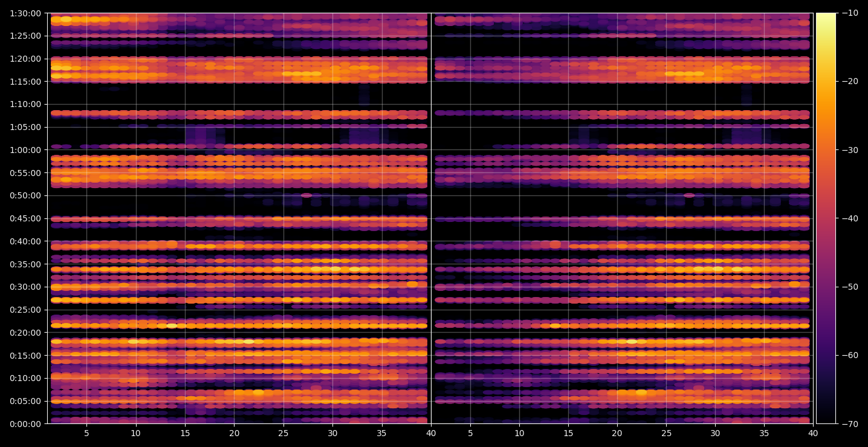Pick the 0:25:00 y-axis tick label
868x447 pixels.
tap(25, 310)
